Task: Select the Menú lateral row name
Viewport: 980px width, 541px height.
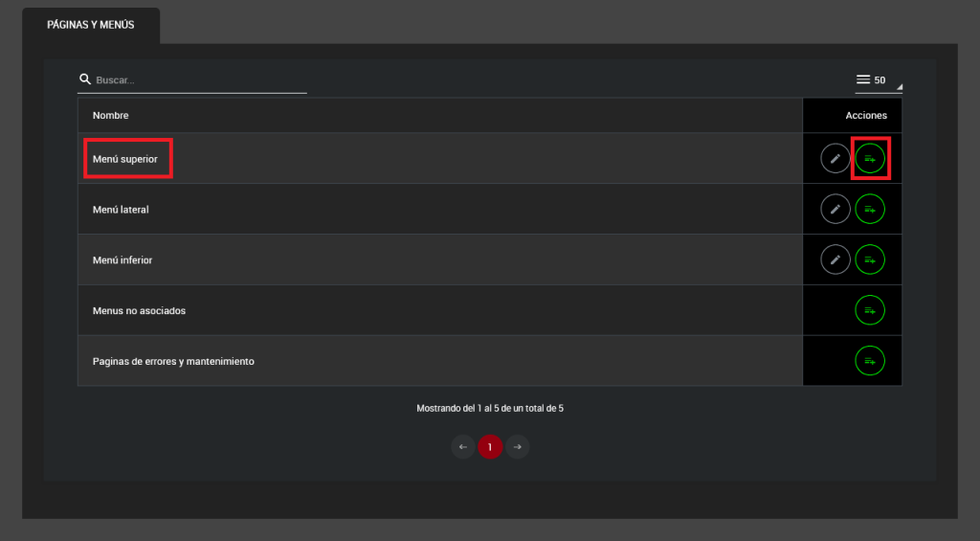Action: point(121,210)
